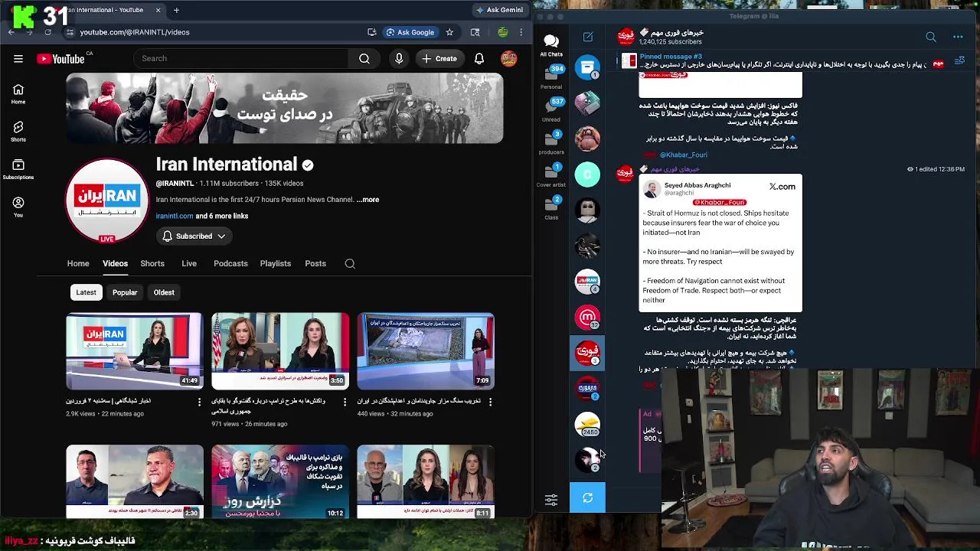Open Subscriptions in YouTube sidebar
This screenshot has height=551, width=980.
[x=18, y=169]
